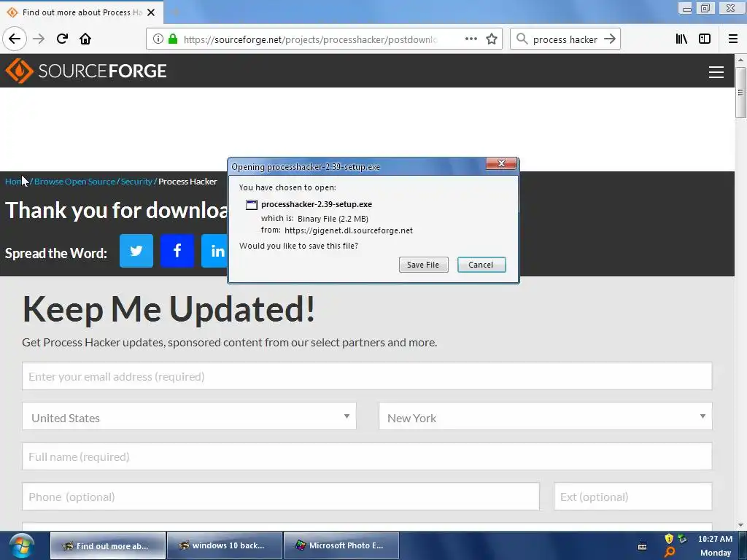This screenshot has height=560, width=747.
Task: Show site information icon in address bar
Action: (x=158, y=39)
